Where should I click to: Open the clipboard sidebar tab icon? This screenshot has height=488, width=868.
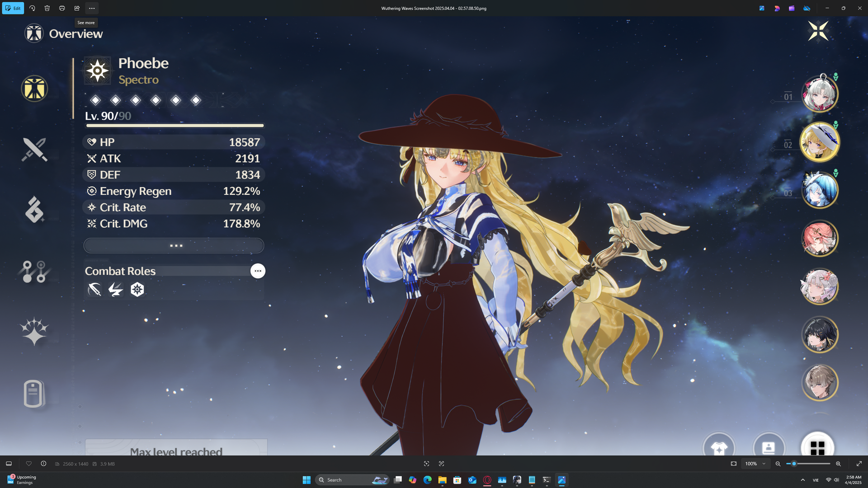tap(33, 394)
